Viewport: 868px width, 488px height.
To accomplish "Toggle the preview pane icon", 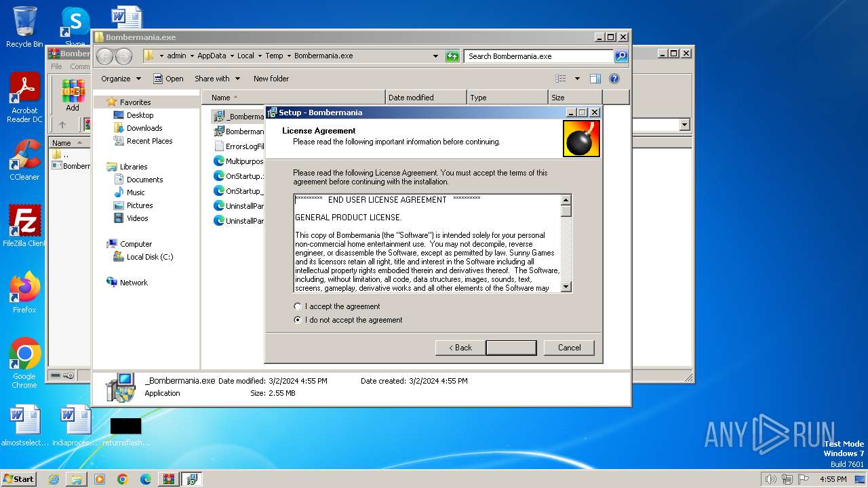I will click(595, 79).
